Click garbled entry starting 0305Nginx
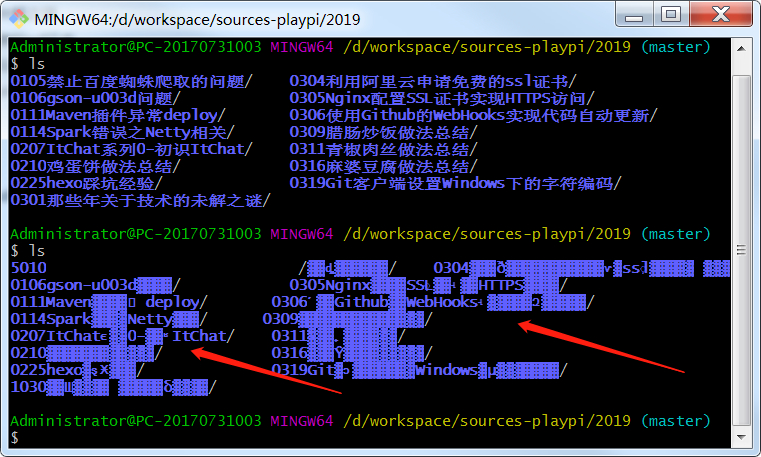 click(429, 285)
